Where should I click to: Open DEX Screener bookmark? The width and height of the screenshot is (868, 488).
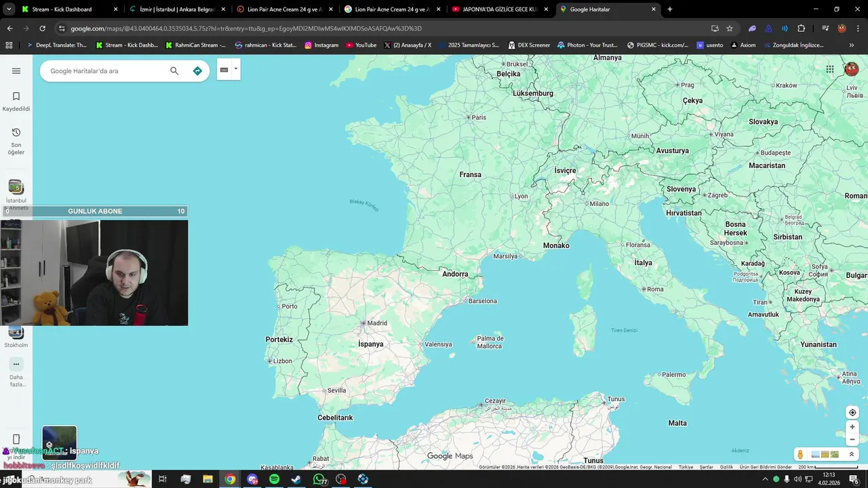coord(529,45)
